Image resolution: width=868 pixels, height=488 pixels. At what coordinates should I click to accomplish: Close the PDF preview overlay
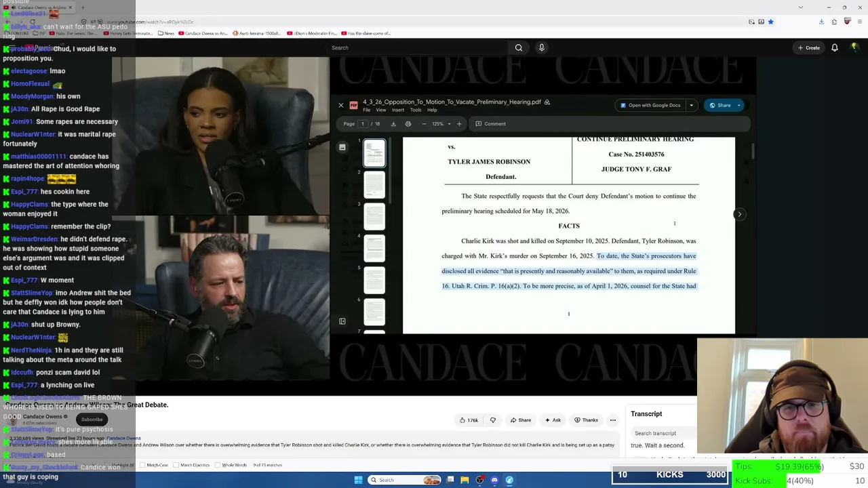(x=341, y=105)
